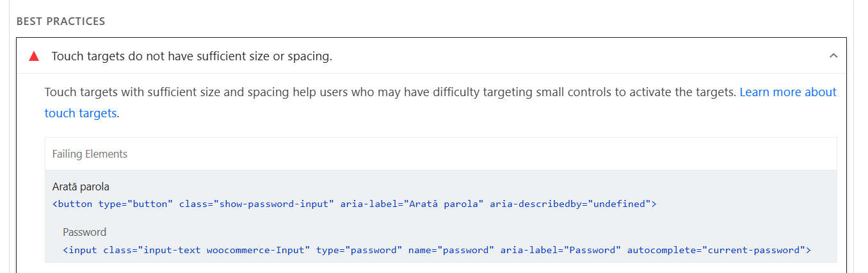Click the red warning triangle icon

34,56
